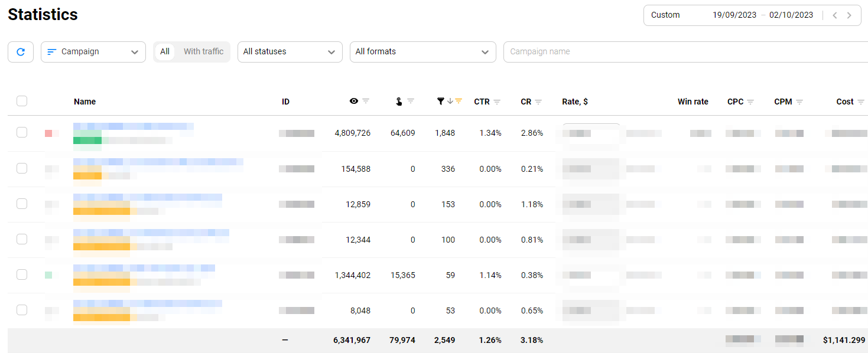Advance to next date range arrow

point(850,15)
